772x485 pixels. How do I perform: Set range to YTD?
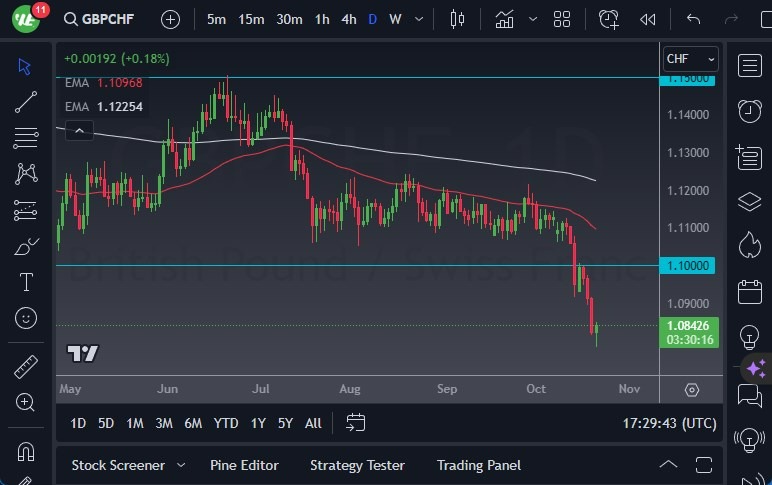tap(225, 423)
